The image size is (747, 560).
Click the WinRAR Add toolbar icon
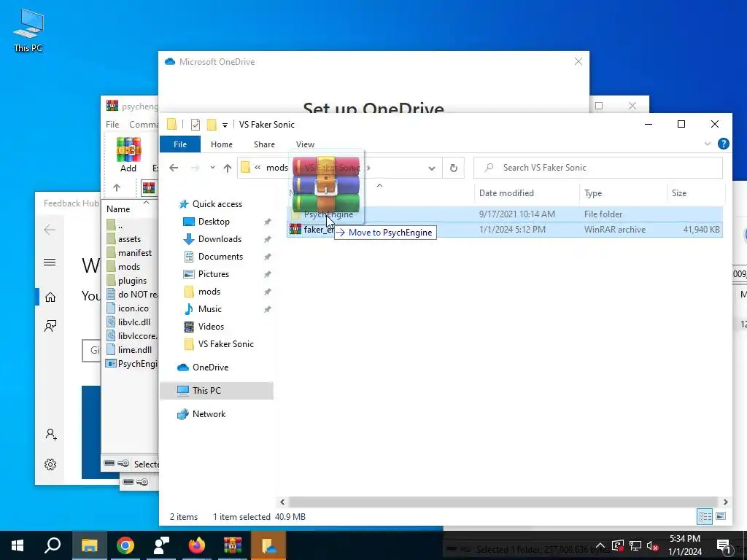point(128,155)
